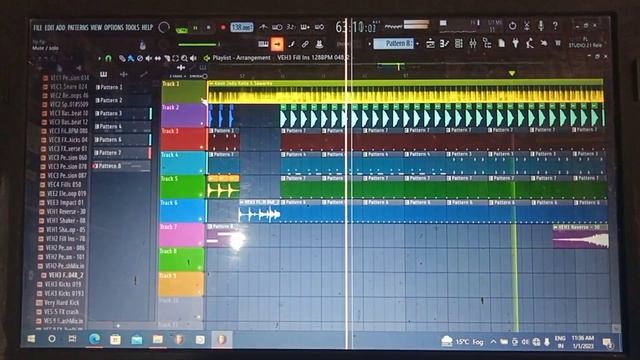Toggle the metronome icon
Screen dimensions: 640x360
pos(264,27)
